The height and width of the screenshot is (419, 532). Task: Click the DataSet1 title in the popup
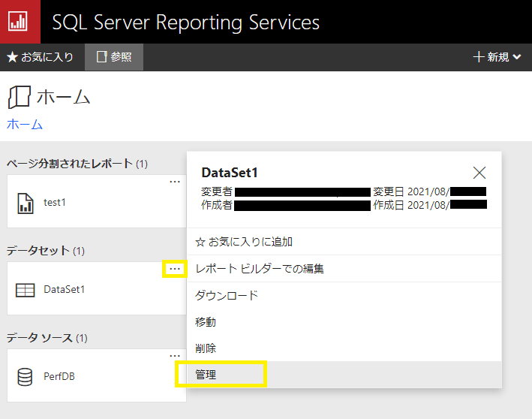click(x=230, y=173)
